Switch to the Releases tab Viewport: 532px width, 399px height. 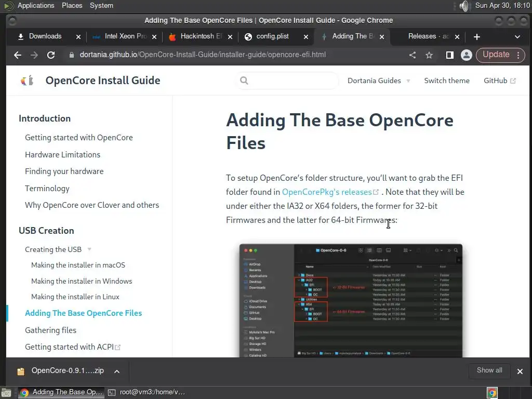click(x=428, y=36)
